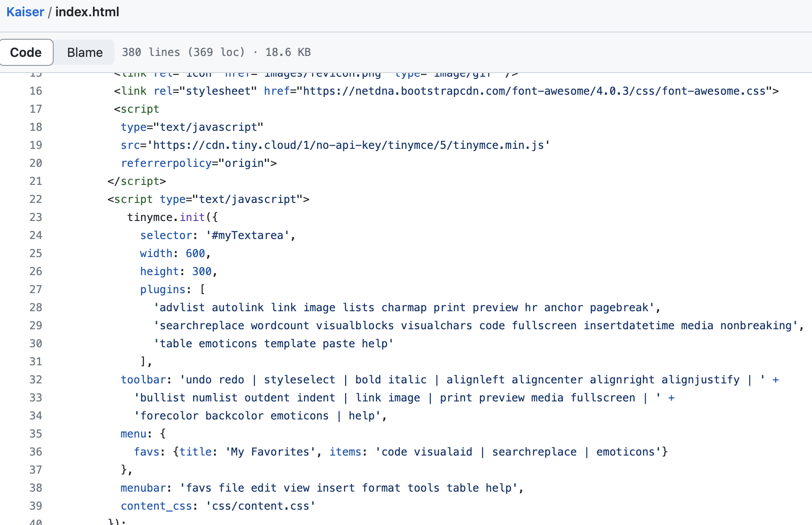
Task: Click the 'searchreplace wordcount' plugins string
Action: 476,326
